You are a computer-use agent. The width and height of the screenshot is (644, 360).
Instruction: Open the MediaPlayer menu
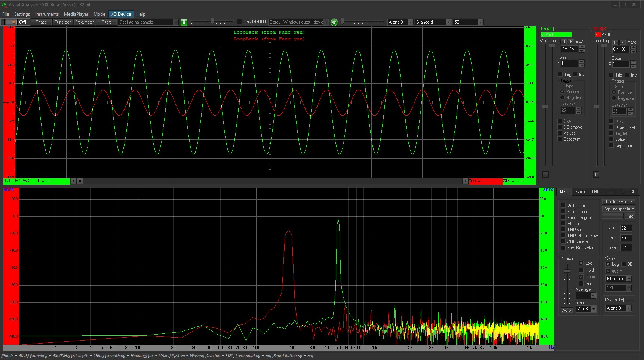click(x=76, y=14)
